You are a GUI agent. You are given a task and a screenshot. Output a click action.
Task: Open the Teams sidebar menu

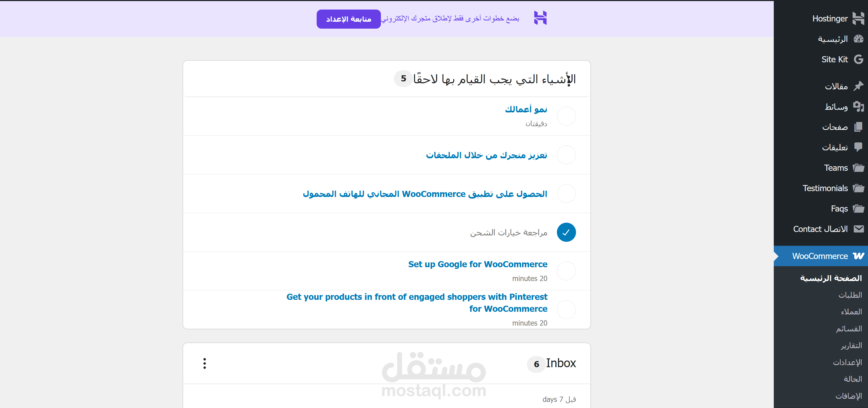point(836,168)
